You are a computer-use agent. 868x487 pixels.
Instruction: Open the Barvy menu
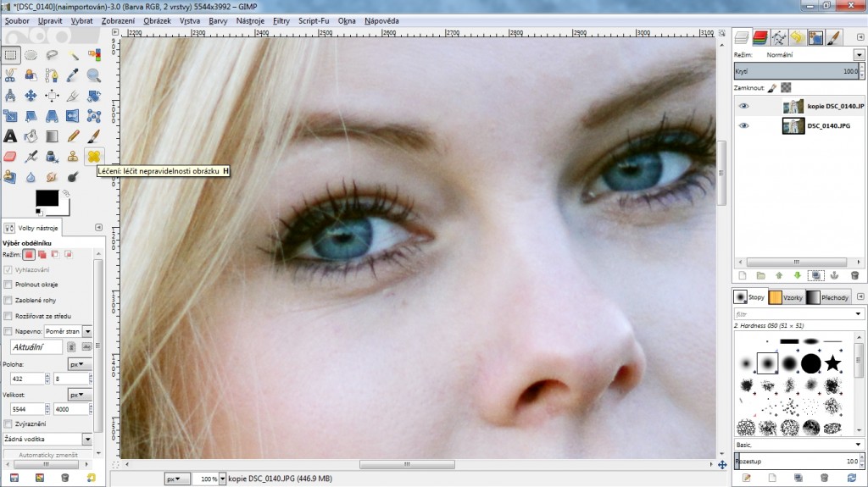(218, 21)
